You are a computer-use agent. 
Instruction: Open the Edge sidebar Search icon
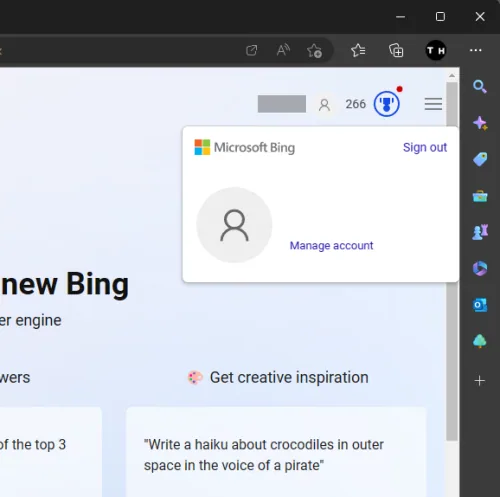480,87
